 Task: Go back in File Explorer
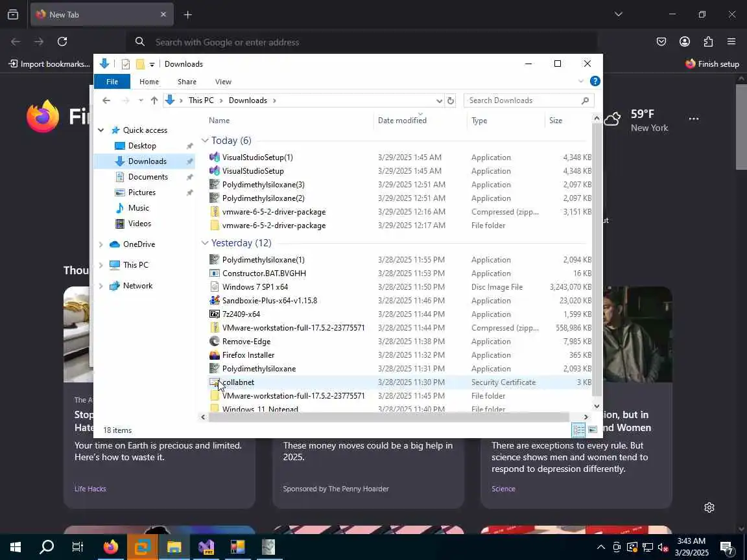click(x=106, y=100)
